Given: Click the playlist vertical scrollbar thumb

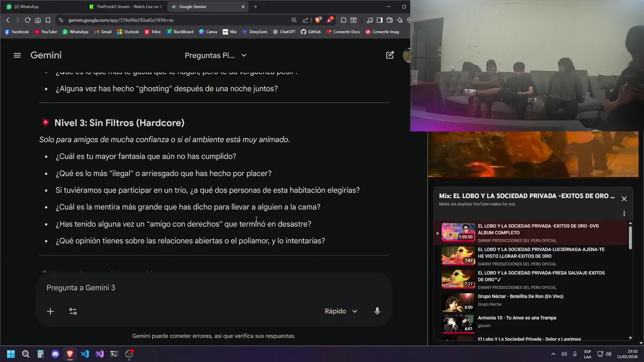Looking at the screenshot, I should 630,237.
